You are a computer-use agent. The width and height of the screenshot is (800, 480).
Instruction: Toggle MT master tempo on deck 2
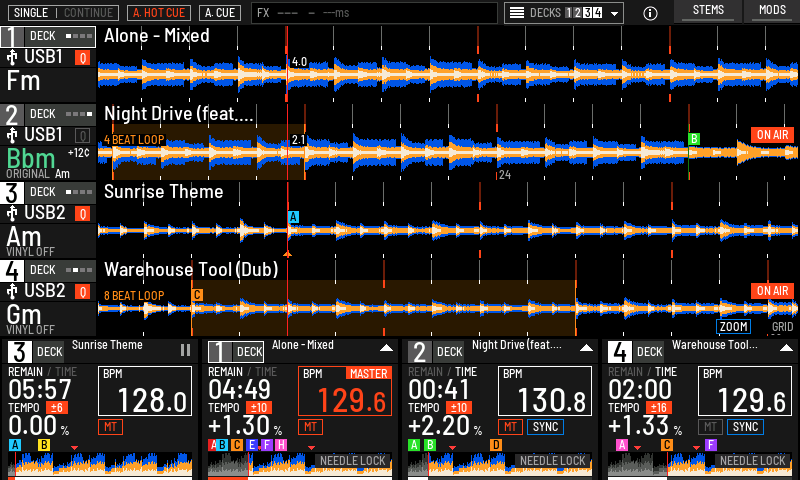(x=510, y=427)
